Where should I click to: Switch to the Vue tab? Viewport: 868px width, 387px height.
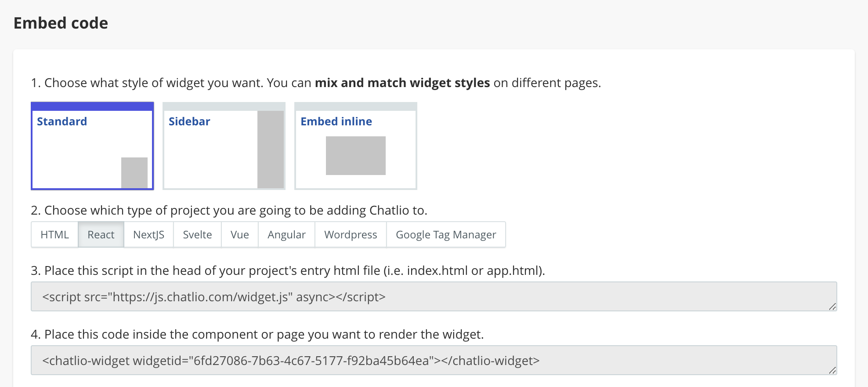coord(240,235)
